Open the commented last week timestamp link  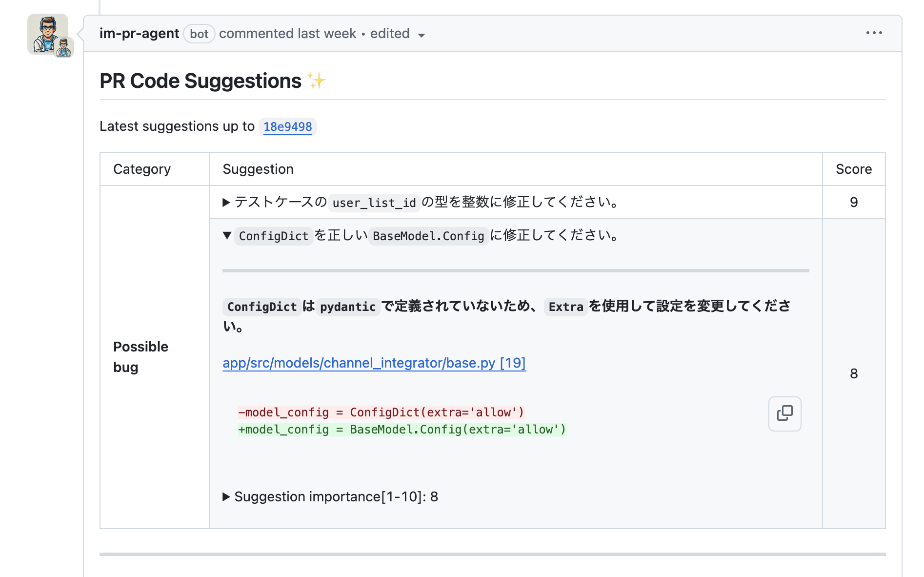[x=287, y=34]
